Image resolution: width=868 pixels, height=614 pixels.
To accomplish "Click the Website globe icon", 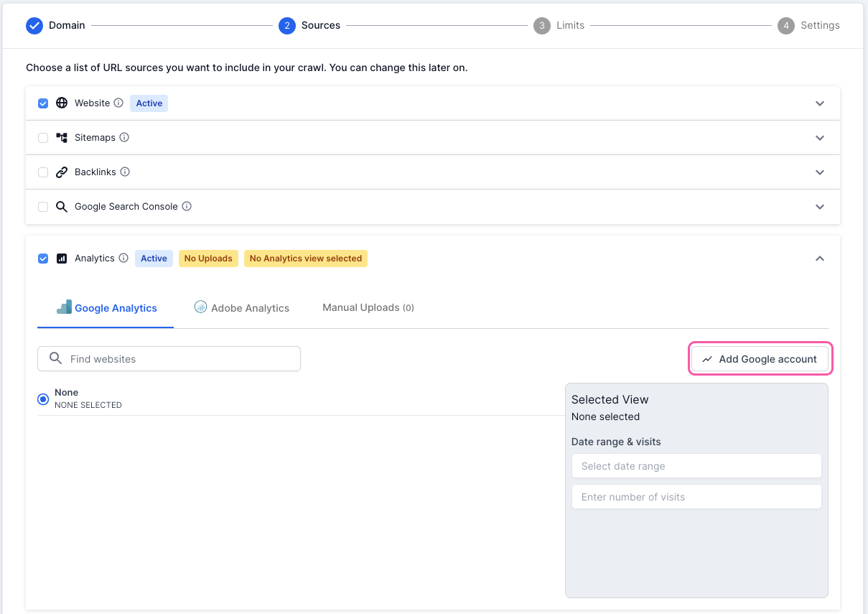I will click(62, 103).
